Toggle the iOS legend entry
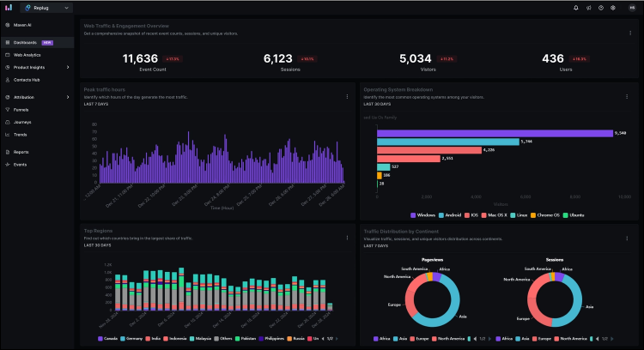This screenshot has width=644, height=350. [471, 215]
